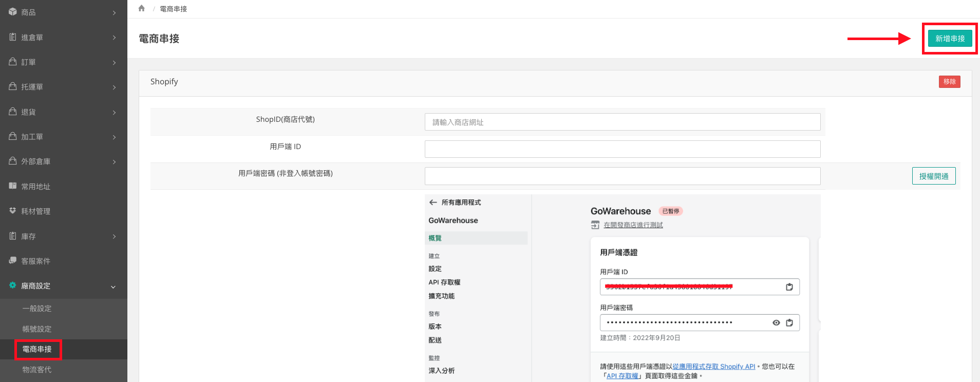Open 一般設定 in the sidebar
980x382 pixels.
[x=37, y=308]
